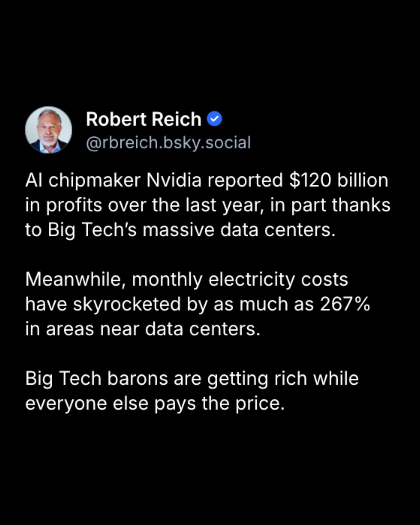Select the "$120 billion" figure
420x525 pixels.
tap(339, 180)
